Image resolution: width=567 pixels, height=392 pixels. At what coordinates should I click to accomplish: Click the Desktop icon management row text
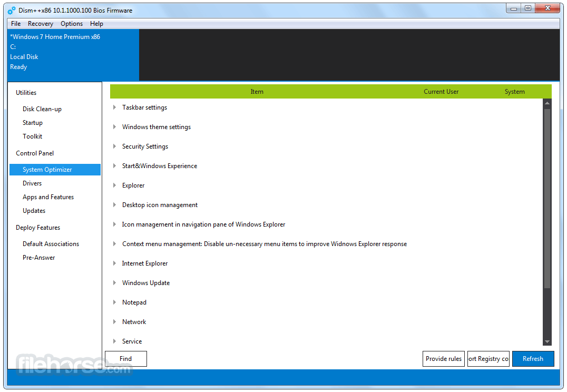[x=160, y=205]
